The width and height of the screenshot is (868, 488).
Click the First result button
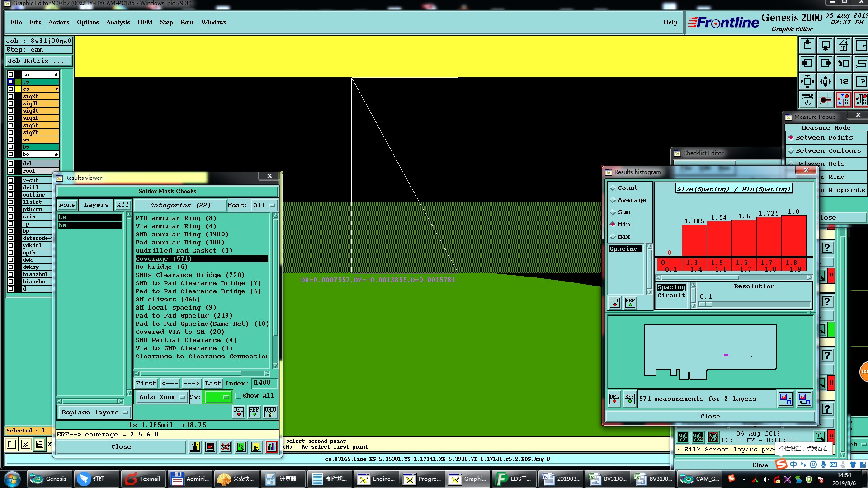(x=146, y=383)
